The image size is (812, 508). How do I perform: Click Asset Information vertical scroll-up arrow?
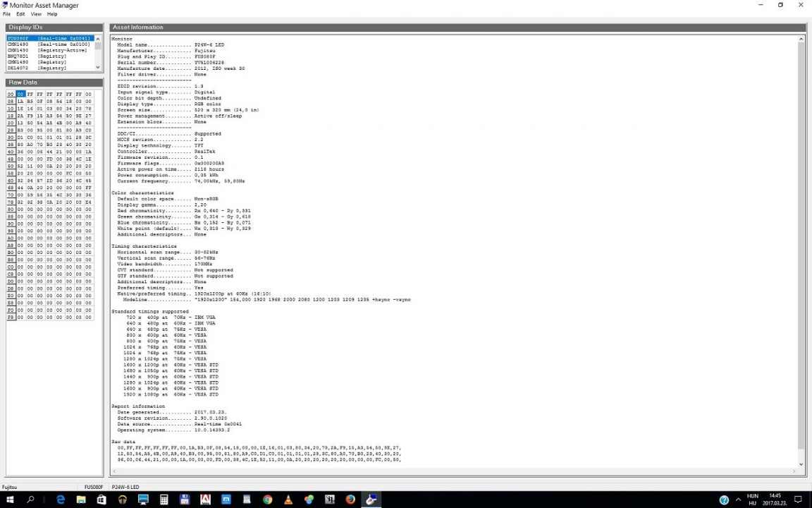pos(801,39)
